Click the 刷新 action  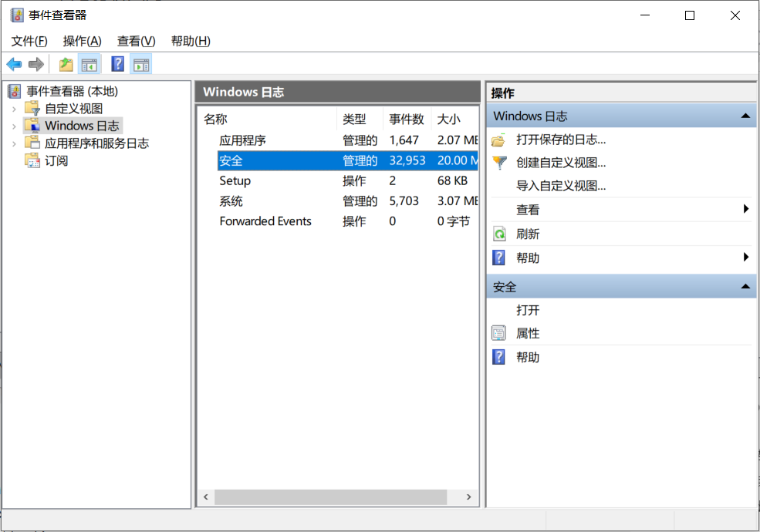click(x=528, y=234)
